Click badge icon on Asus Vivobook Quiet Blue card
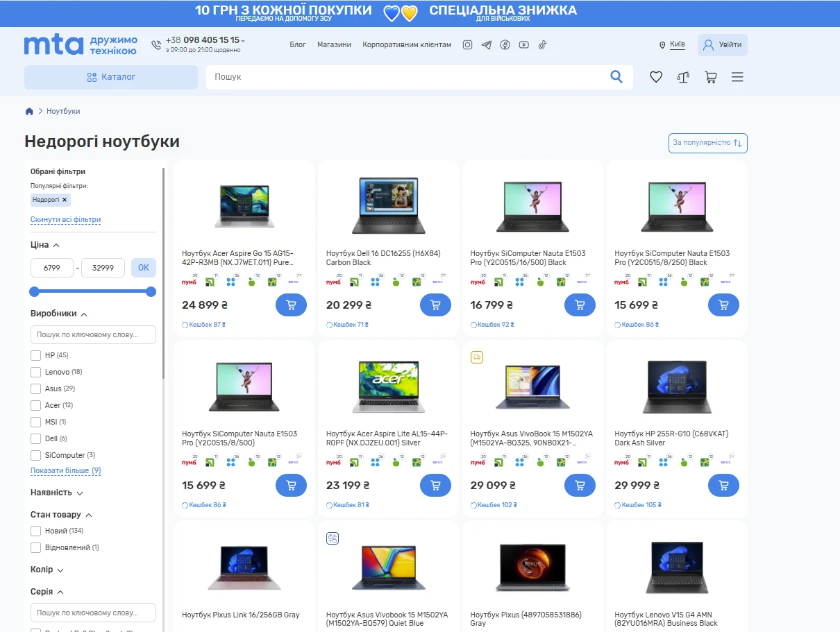Image resolution: width=840 pixels, height=632 pixels. click(x=333, y=538)
